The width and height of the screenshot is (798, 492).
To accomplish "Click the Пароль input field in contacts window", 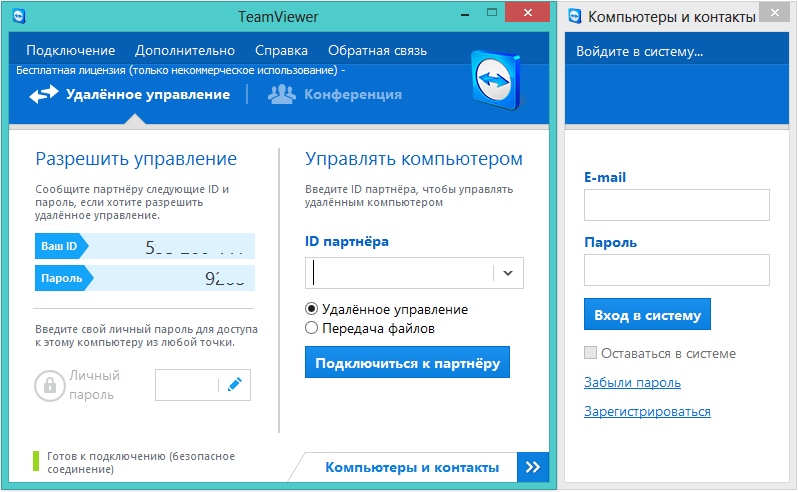I will [677, 270].
